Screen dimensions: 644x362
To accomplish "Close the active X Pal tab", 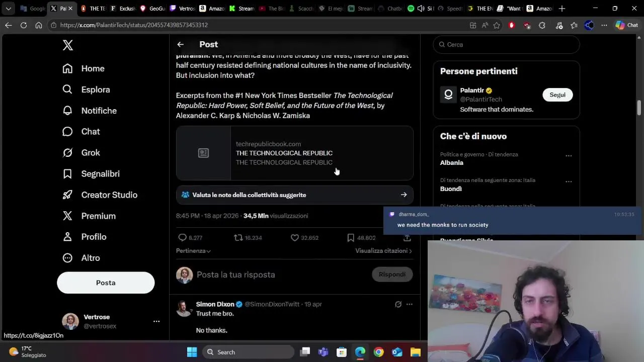I will coord(70,9).
